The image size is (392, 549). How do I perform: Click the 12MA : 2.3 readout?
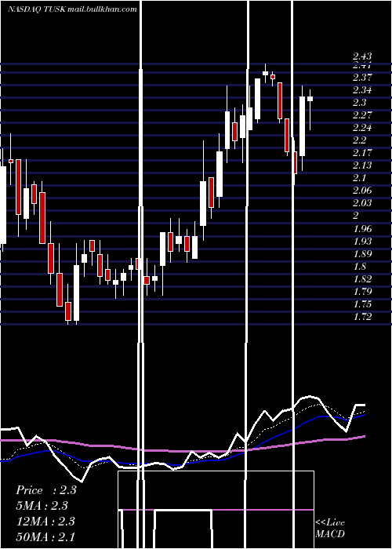click(x=45, y=522)
